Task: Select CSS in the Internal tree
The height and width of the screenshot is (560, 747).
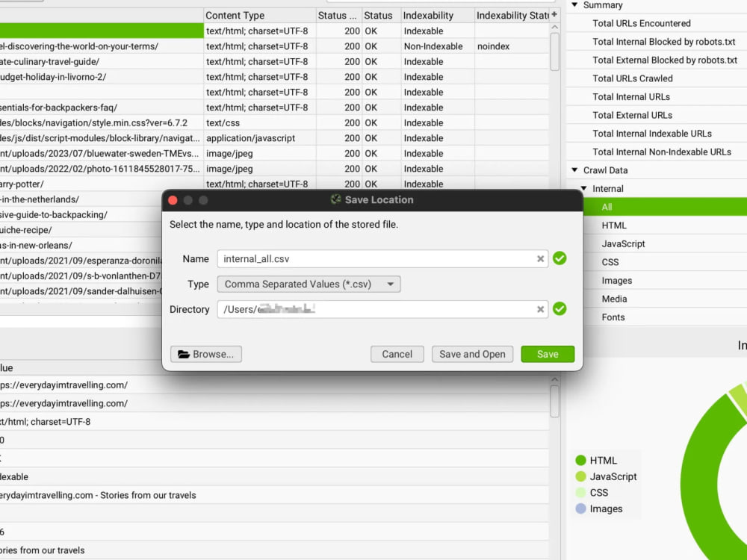Action: point(610,262)
